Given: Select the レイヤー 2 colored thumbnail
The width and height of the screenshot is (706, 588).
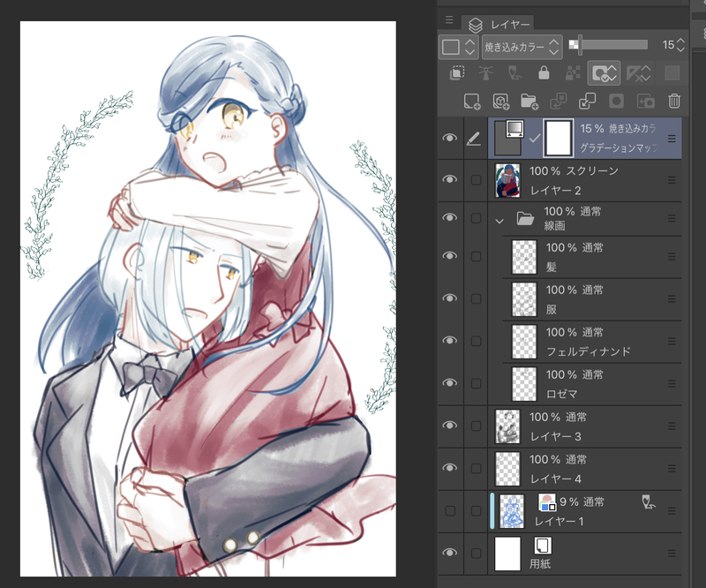Looking at the screenshot, I should click(508, 180).
